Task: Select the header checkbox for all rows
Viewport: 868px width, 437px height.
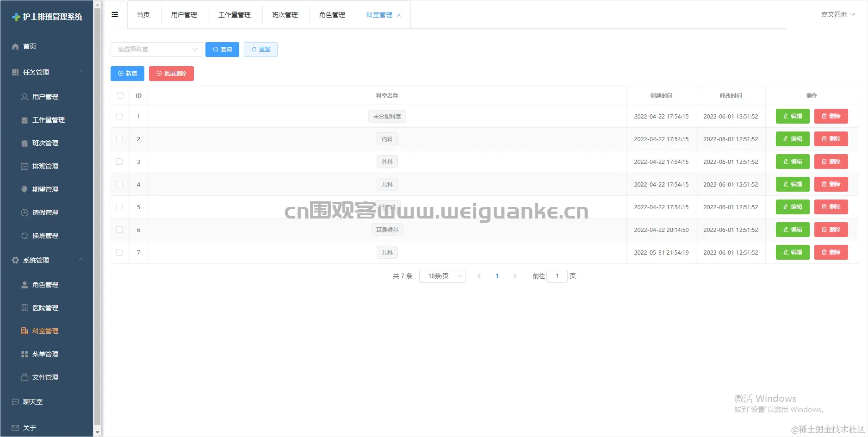Action: (x=120, y=95)
